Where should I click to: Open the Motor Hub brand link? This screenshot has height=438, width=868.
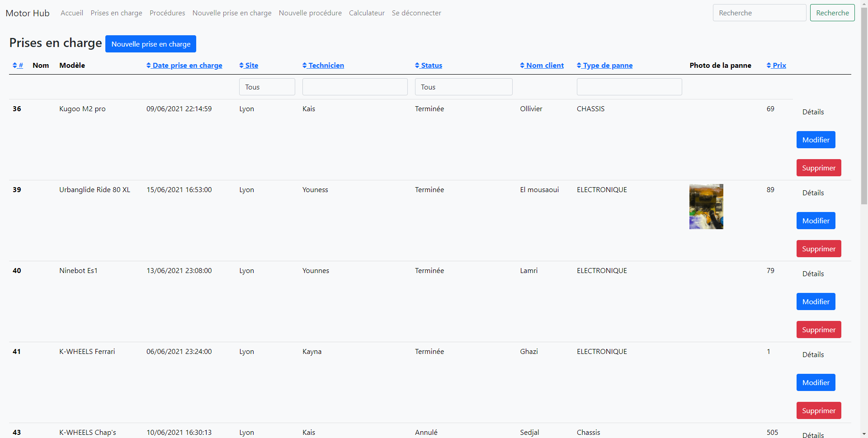pyautogui.click(x=28, y=13)
